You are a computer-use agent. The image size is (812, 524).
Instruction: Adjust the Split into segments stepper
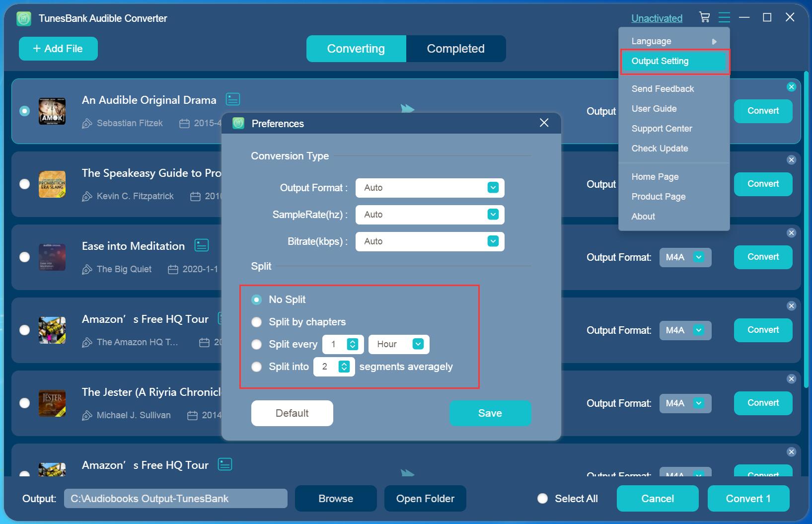click(x=344, y=367)
